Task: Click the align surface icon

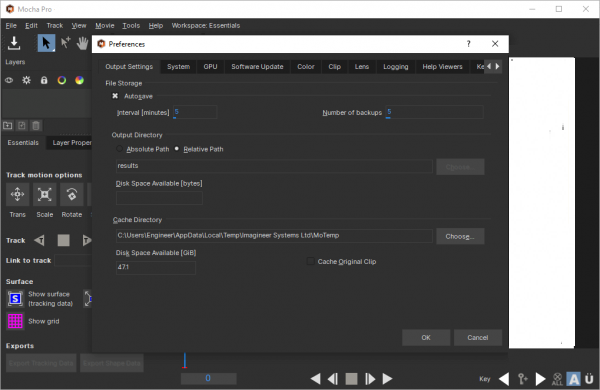Action: coord(88,299)
